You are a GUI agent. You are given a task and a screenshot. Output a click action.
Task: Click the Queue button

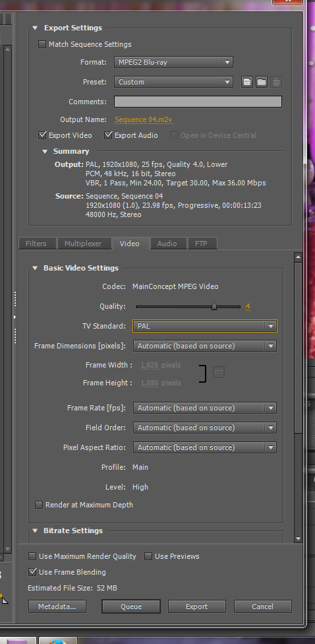pyautogui.click(x=131, y=606)
